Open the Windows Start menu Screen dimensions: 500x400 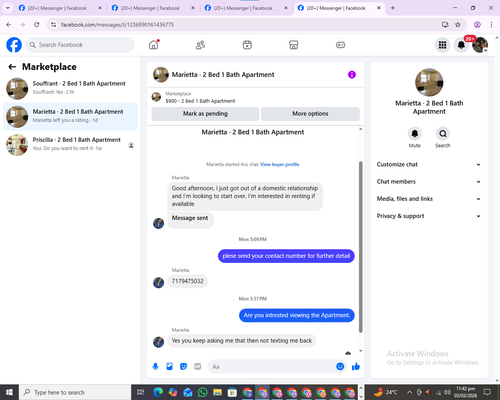pos(9,392)
